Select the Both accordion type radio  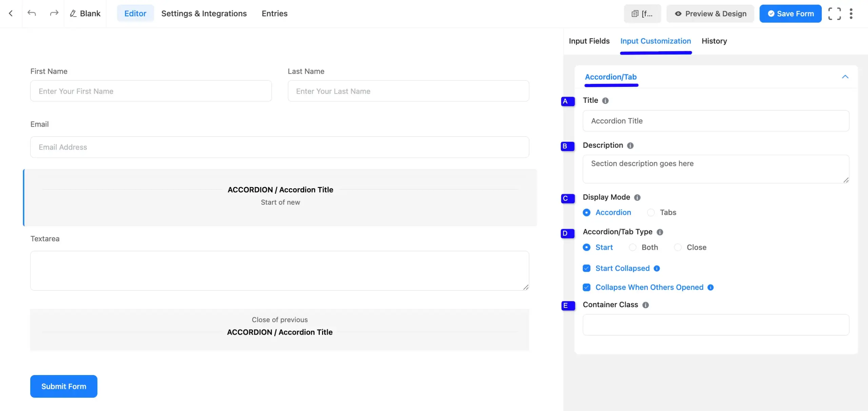(x=632, y=247)
